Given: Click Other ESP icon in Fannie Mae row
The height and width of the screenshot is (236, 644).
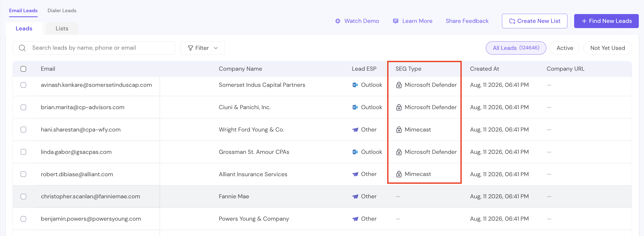Looking at the screenshot, I should [355, 196].
